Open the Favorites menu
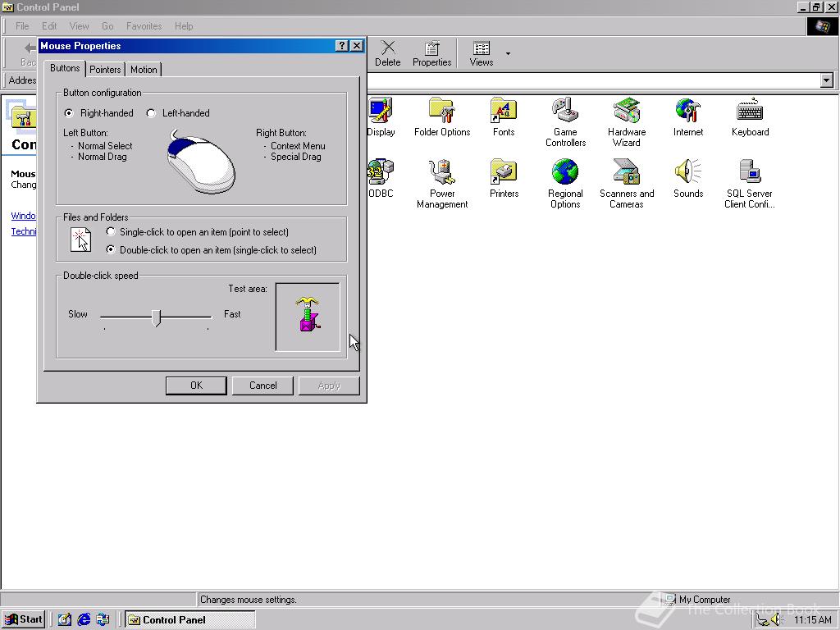The width and height of the screenshot is (840, 630). [144, 25]
